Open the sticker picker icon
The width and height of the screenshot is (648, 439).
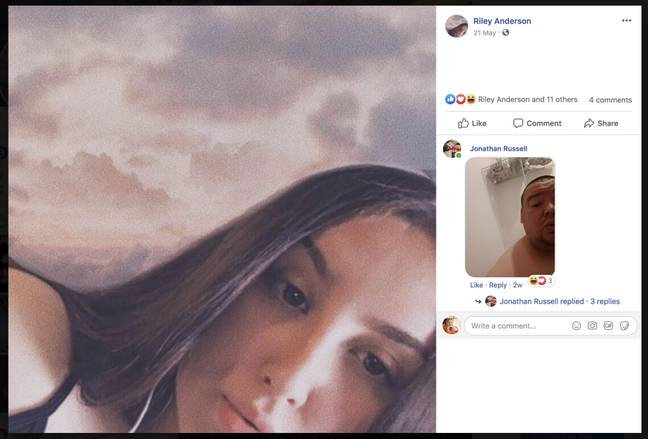624,326
